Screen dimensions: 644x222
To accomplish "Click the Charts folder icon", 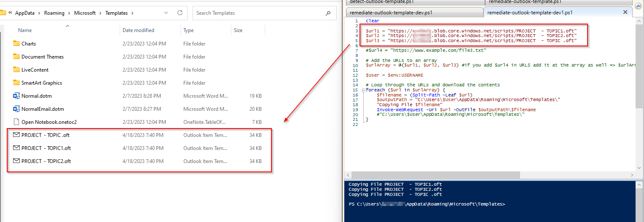I will click(16, 43).
